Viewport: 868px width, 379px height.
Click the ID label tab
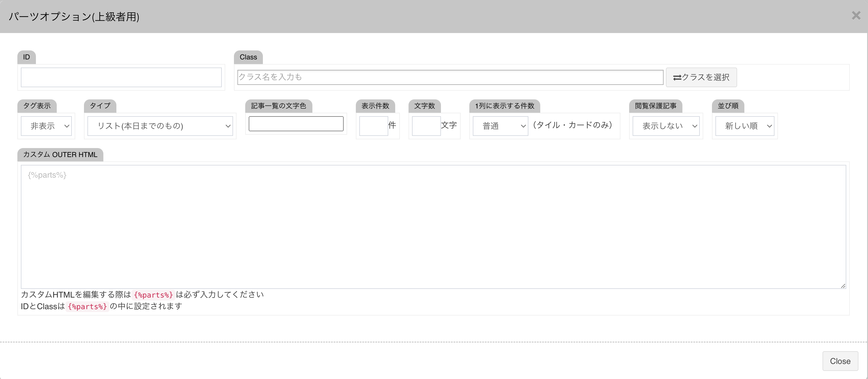tap(27, 57)
